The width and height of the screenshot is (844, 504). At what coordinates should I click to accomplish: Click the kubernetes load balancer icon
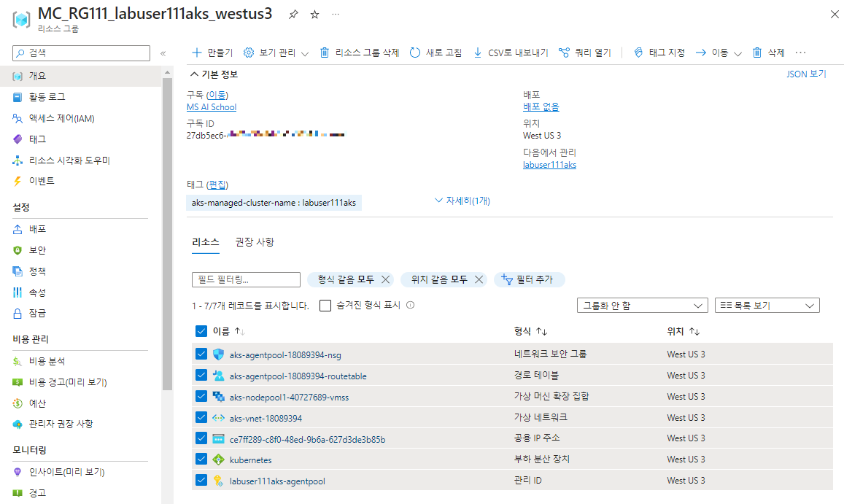pyautogui.click(x=218, y=460)
